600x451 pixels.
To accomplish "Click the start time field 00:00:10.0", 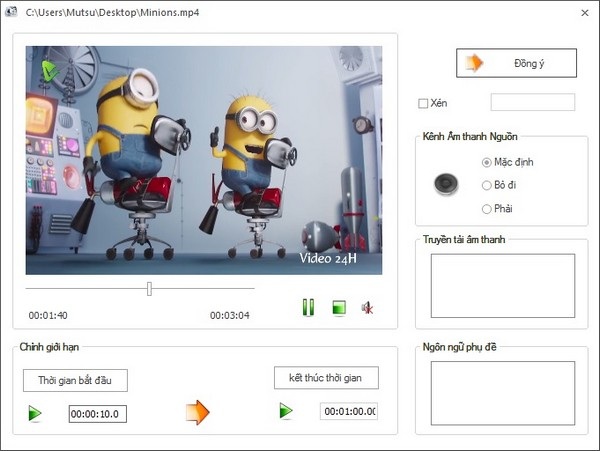I will pos(98,414).
